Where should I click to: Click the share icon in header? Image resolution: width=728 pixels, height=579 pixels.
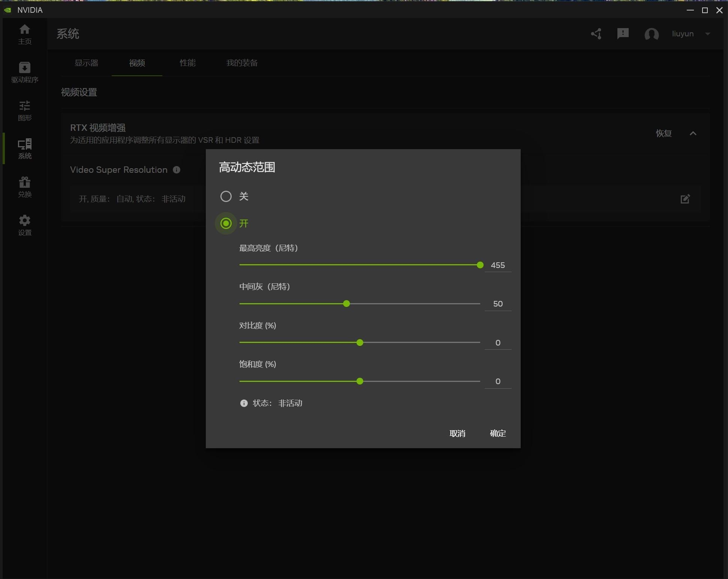(596, 34)
